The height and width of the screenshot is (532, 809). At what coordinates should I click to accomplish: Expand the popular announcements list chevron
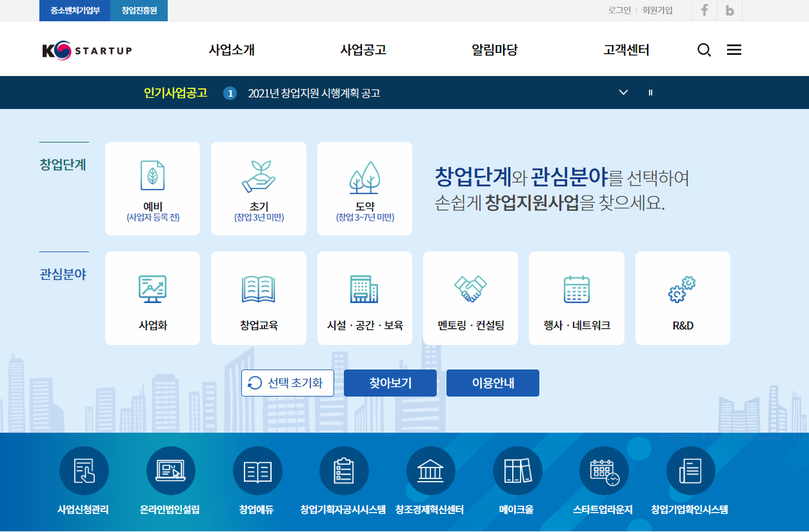coord(623,92)
